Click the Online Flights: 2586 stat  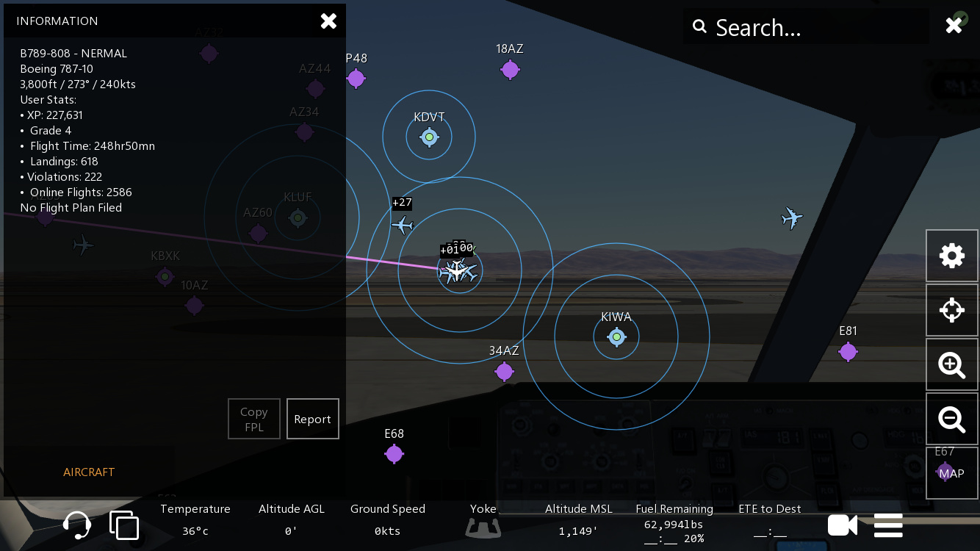pyautogui.click(x=76, y=192)
